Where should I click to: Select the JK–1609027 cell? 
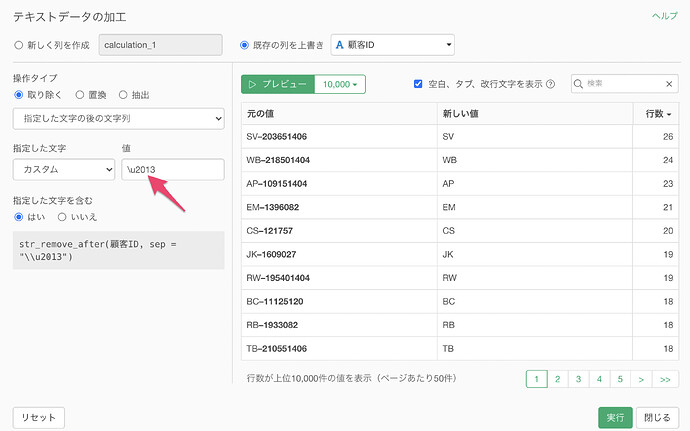click(x=339, y=254)
